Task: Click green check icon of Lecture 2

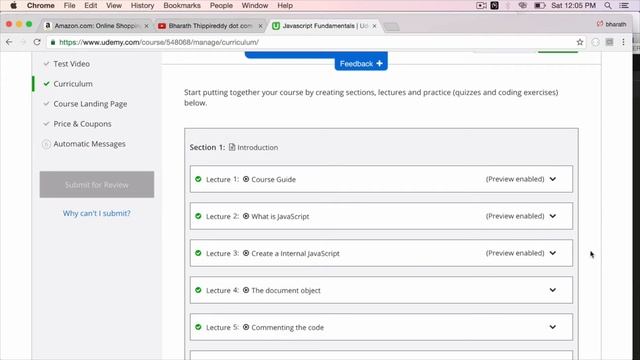Action: pos(198,216)
